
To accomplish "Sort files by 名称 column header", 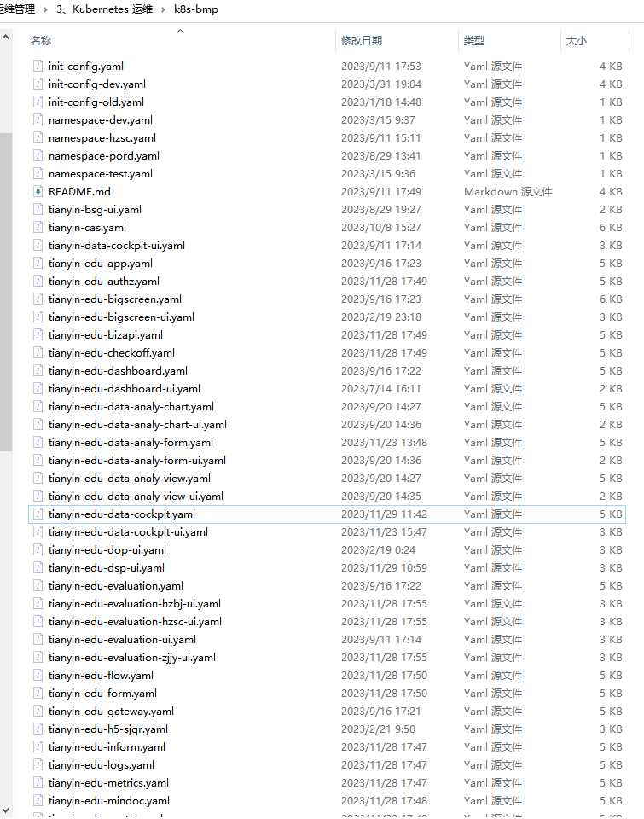I will [41, 40].
